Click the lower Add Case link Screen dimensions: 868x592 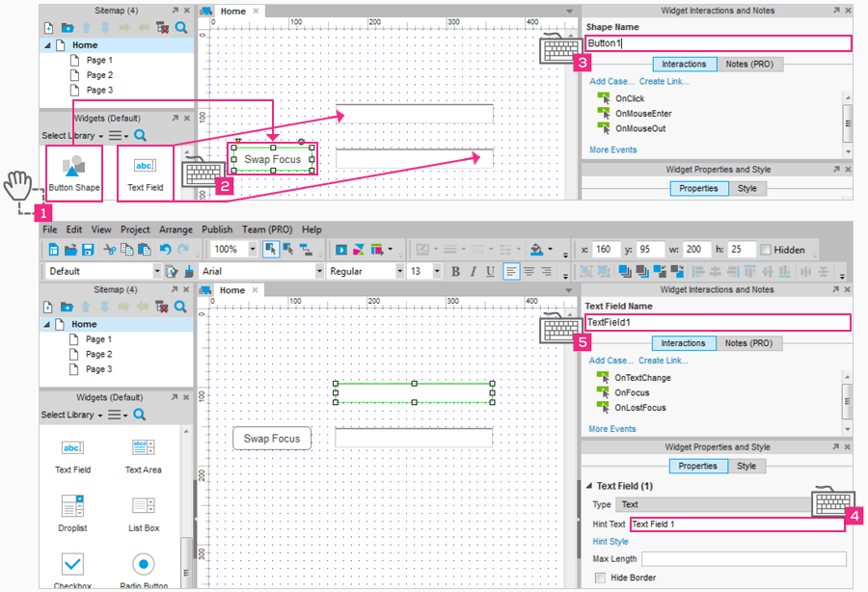[611, 361]
